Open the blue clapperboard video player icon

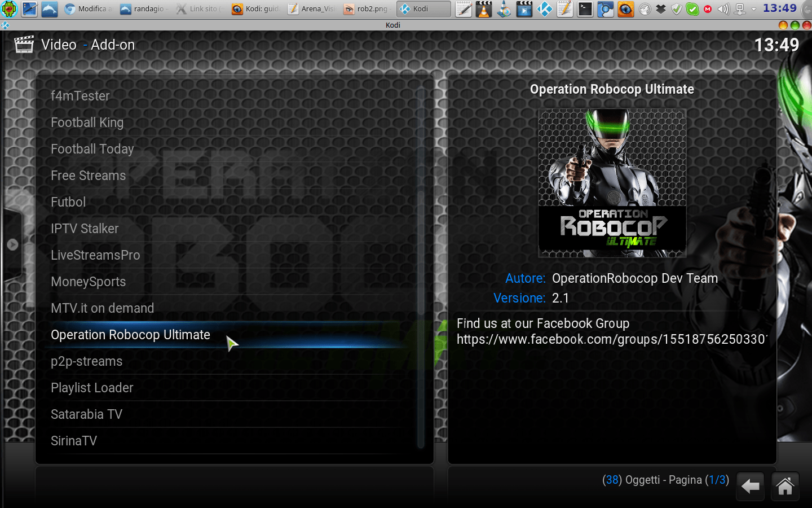[524, 9]
